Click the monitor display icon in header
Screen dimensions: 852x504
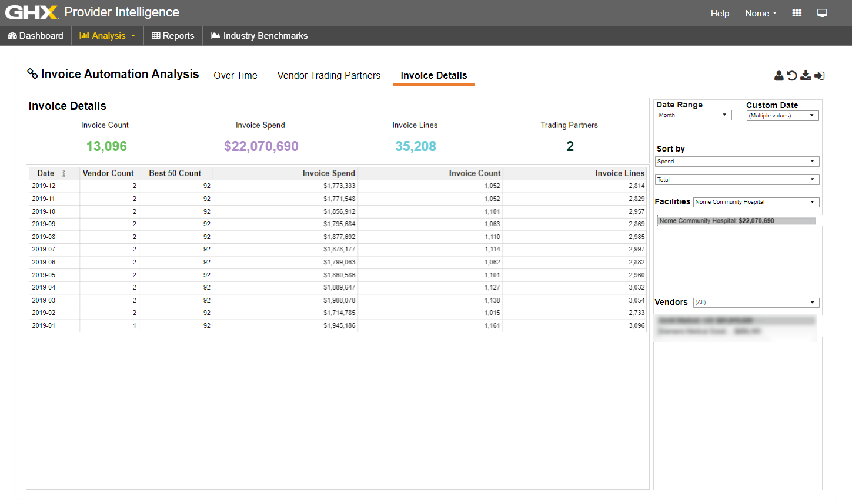coord(822,13)
